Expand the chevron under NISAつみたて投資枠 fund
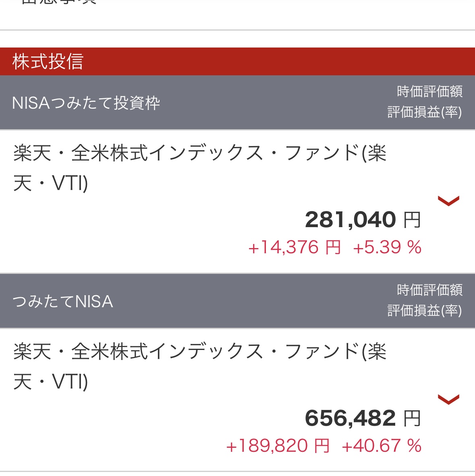The image size is (475, 476). tap(448, 201)
